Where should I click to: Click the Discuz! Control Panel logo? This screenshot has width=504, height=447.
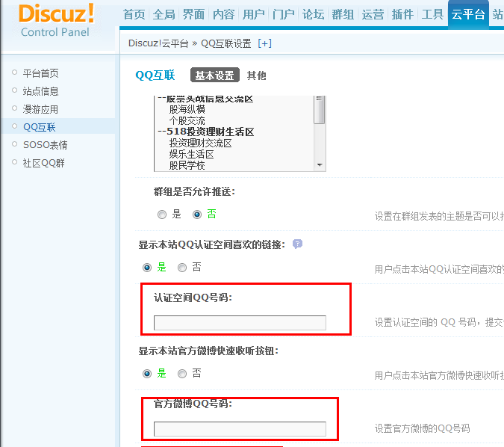56,21
